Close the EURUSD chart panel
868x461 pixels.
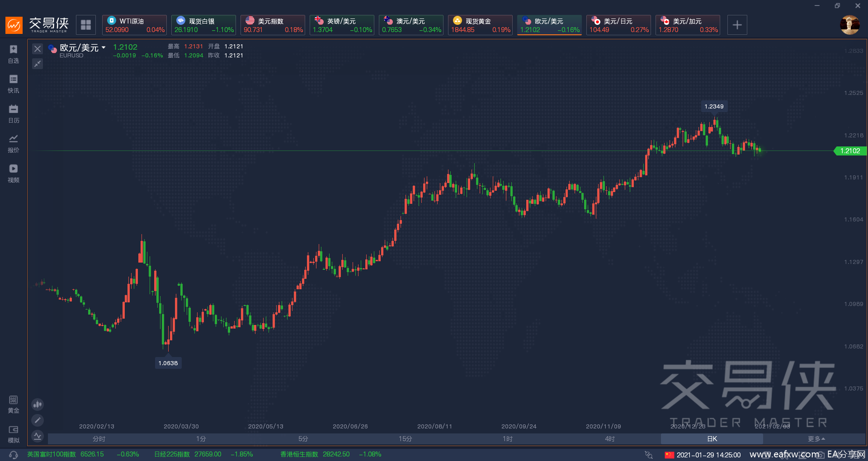[38, 49]
